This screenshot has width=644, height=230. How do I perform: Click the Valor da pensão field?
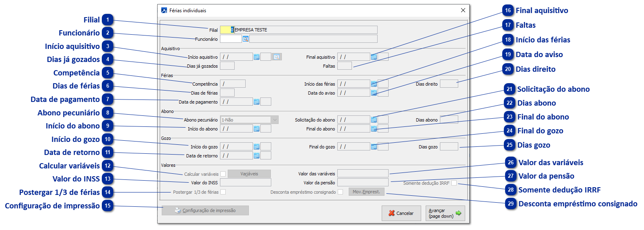tap(363, 183)
